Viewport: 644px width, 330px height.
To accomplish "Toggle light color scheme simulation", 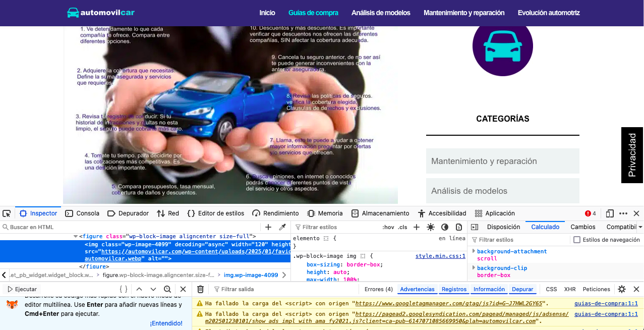I will 431,227.
